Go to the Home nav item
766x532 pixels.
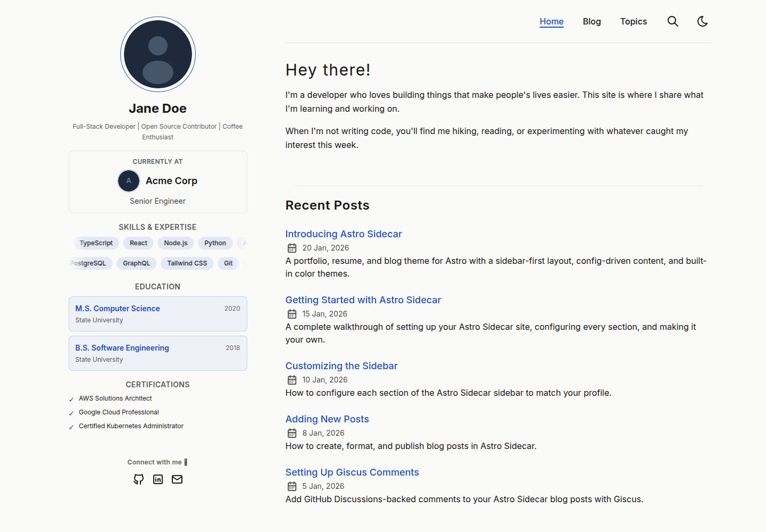point(552,21)
